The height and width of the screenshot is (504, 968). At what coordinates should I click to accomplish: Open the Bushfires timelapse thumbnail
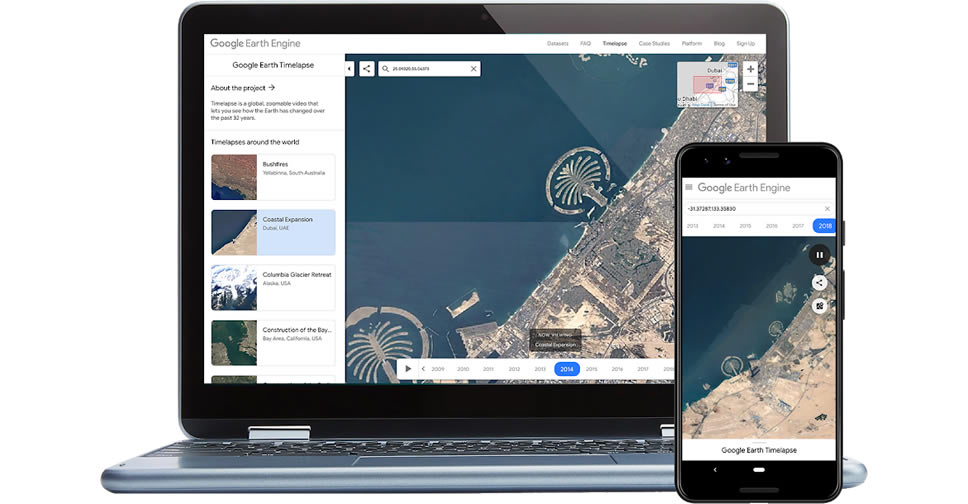pyautogui.click(x=234, y=177)
